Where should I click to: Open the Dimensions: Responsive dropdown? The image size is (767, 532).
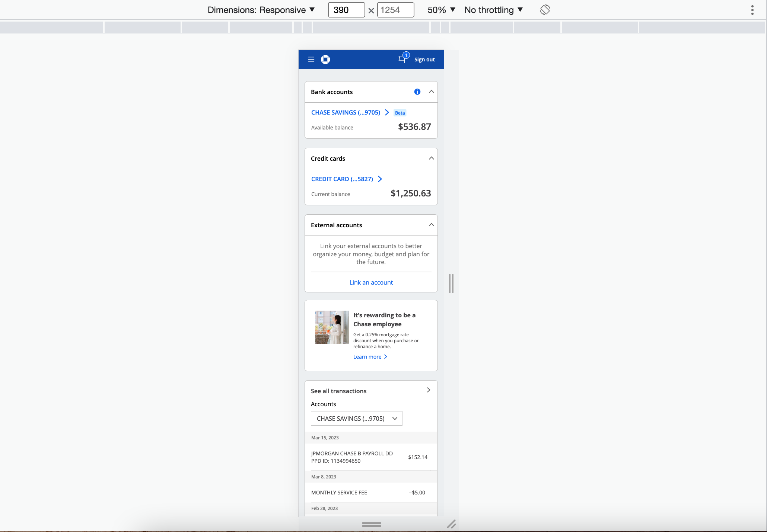261,10
